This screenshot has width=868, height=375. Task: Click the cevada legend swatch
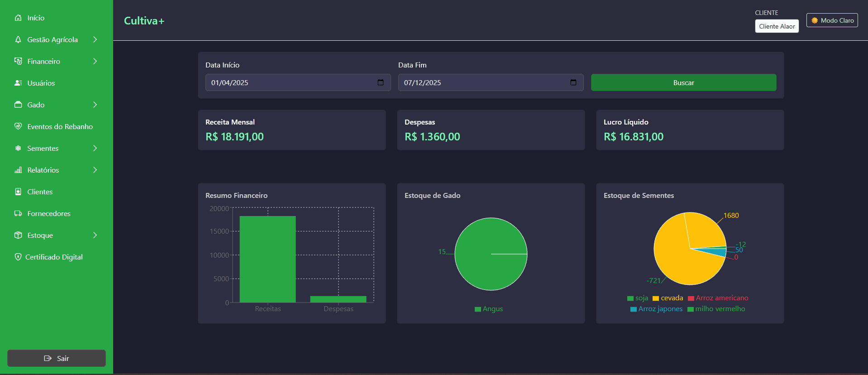(655, 298)
